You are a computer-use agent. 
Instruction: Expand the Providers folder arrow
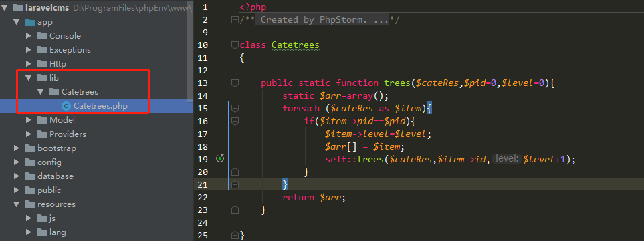point(28,134)
